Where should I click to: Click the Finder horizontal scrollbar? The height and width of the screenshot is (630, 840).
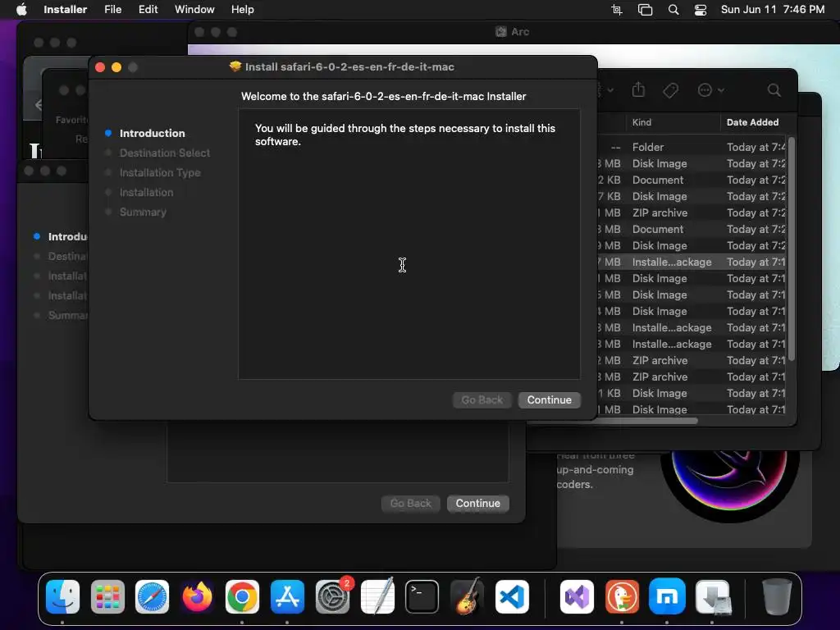[x=612, y=421]
